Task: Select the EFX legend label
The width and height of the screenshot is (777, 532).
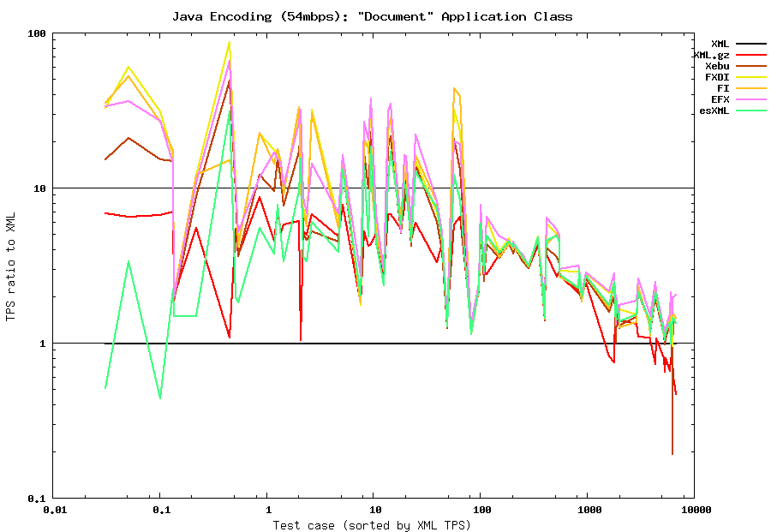Action: [720, 99]
